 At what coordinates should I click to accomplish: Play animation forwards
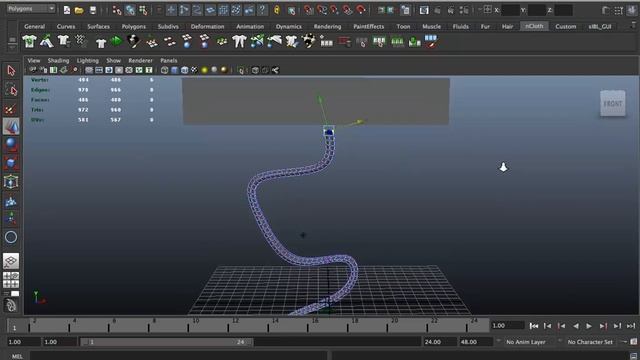589,326
